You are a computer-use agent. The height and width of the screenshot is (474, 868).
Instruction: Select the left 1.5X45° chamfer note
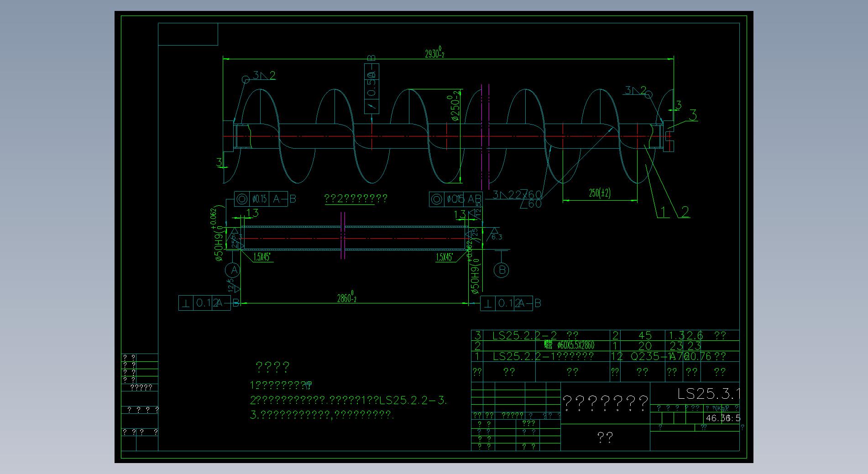click(262, 257)
